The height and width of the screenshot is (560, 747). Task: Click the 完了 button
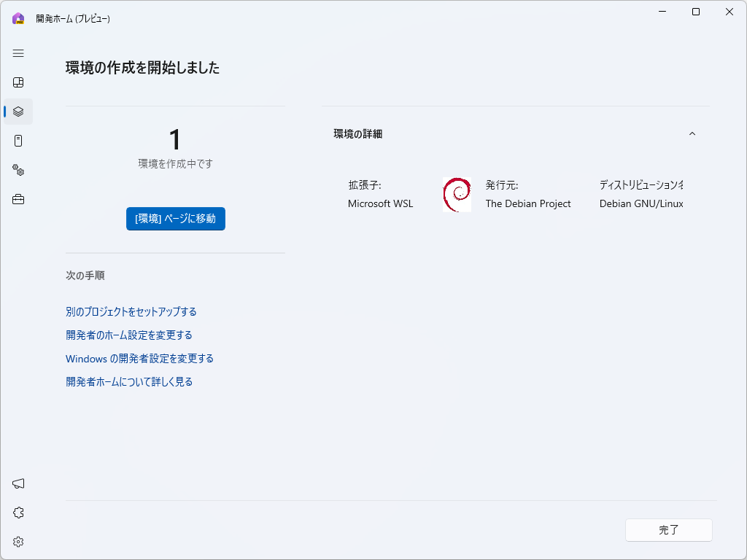tap(668, 530)
